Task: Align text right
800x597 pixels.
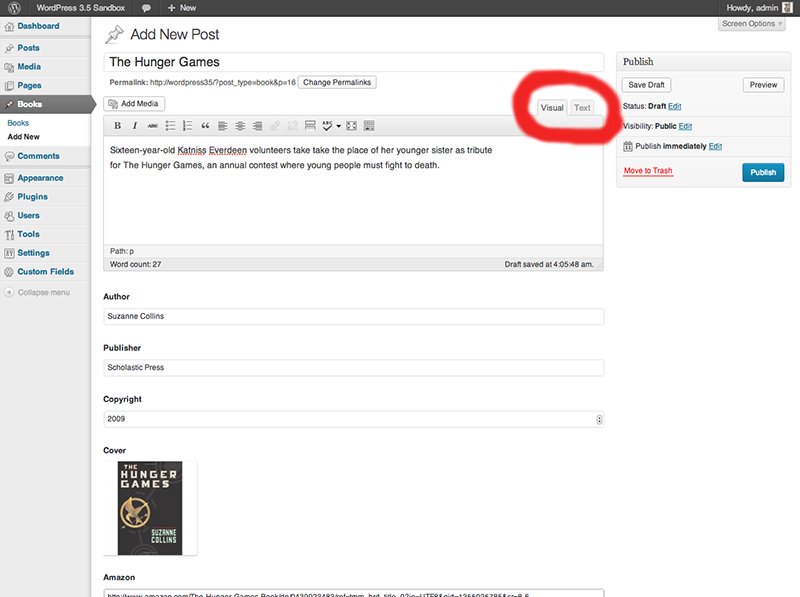Action: tap(258, 126)
